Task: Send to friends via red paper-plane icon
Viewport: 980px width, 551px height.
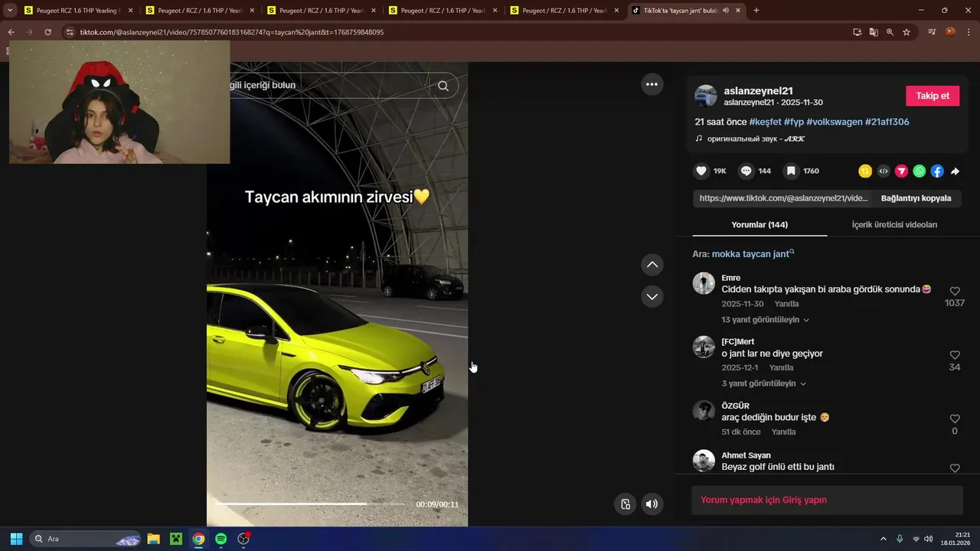Action: point(901,171)
